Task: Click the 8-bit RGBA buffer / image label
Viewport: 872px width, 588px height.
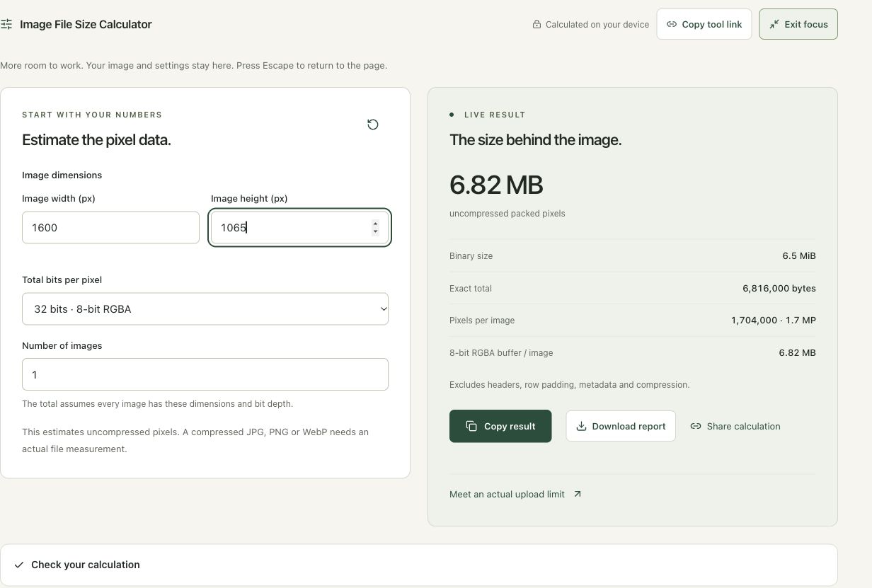Action: [x=501, y=352]
